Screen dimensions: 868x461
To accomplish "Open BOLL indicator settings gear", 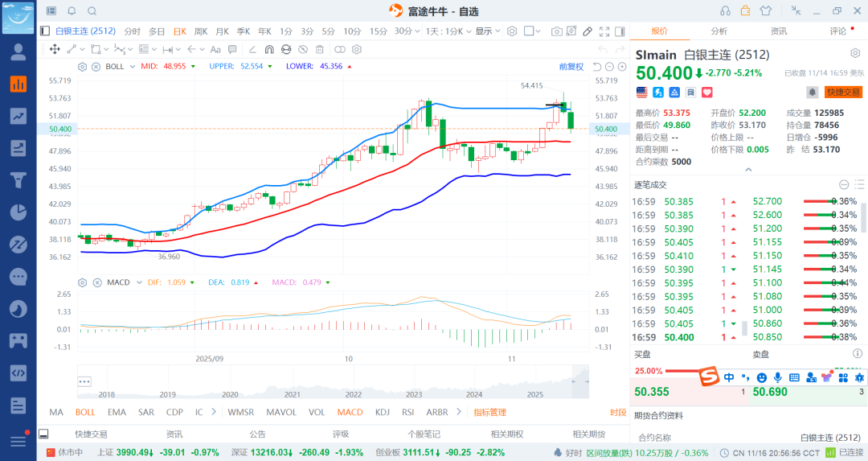I will 83,67.
